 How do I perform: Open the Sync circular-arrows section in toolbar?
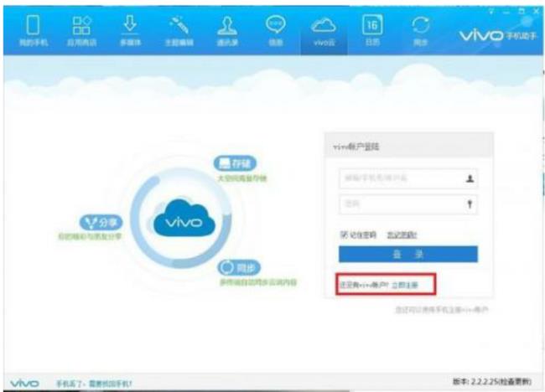421,31
